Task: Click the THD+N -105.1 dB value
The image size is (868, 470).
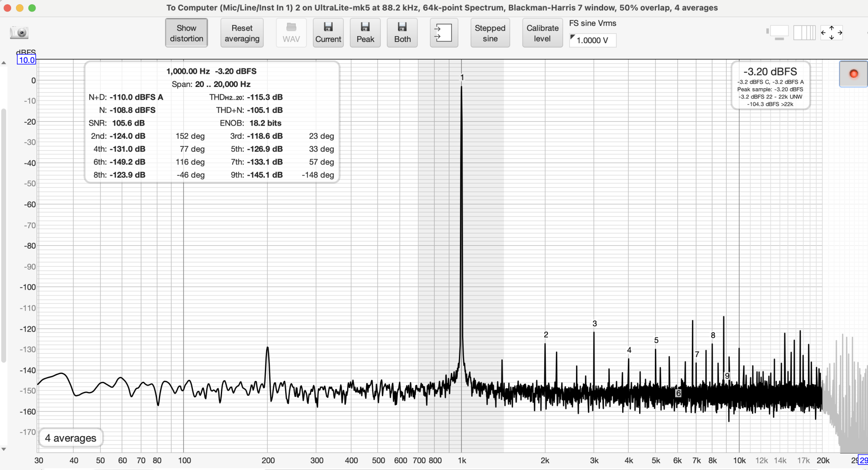Action: (265, 110)
